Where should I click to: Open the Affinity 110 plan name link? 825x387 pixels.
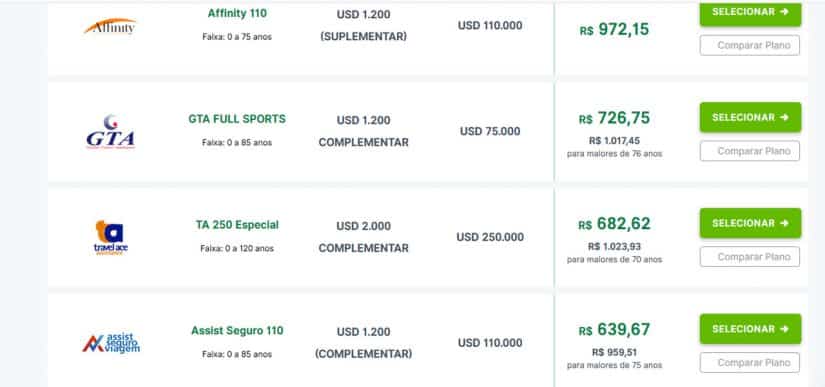(x=237, y=14)
